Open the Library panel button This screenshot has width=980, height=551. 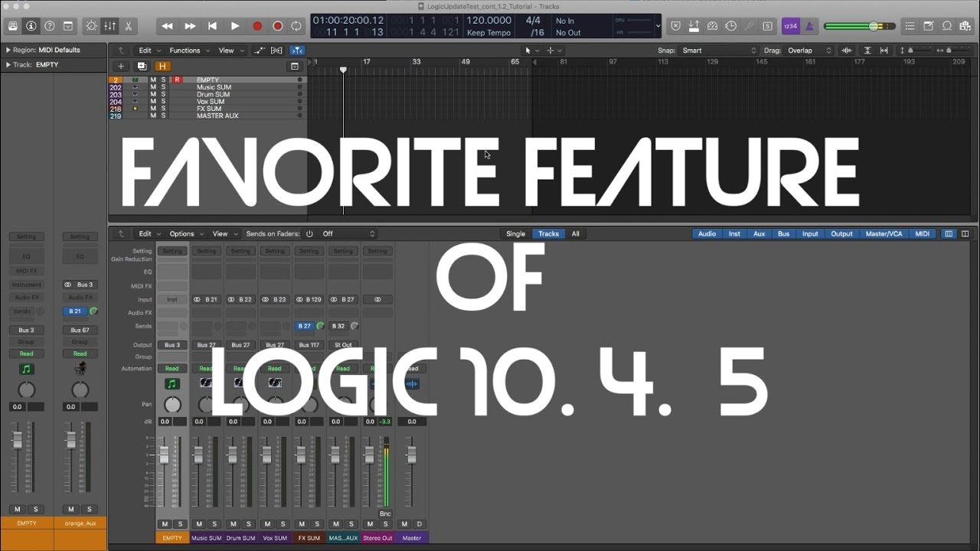coord(12,26)
